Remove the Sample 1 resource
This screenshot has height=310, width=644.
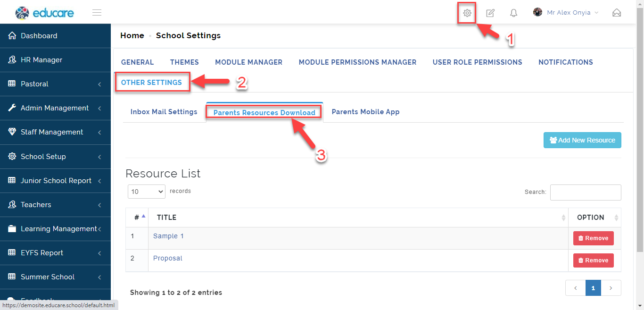594,238
